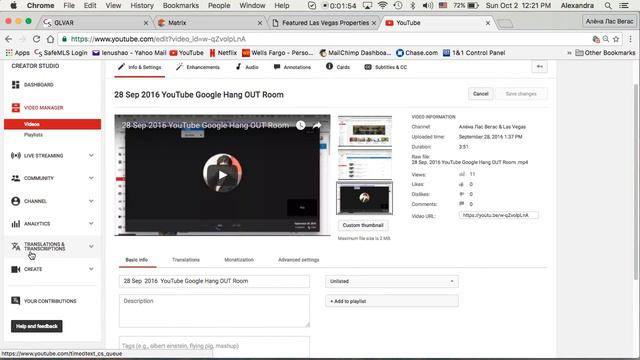Click the Video URL field

(498, 215)
